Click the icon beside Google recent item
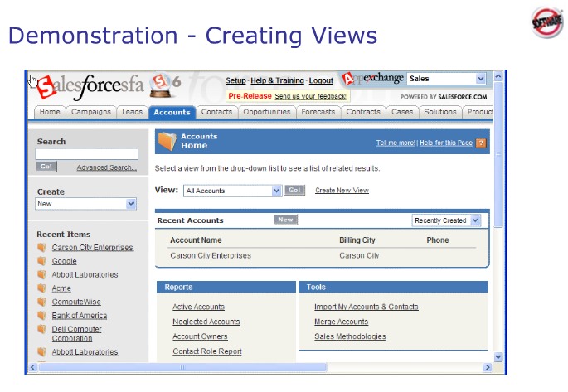Screen dimensions: 568x392 click(41, 261)
